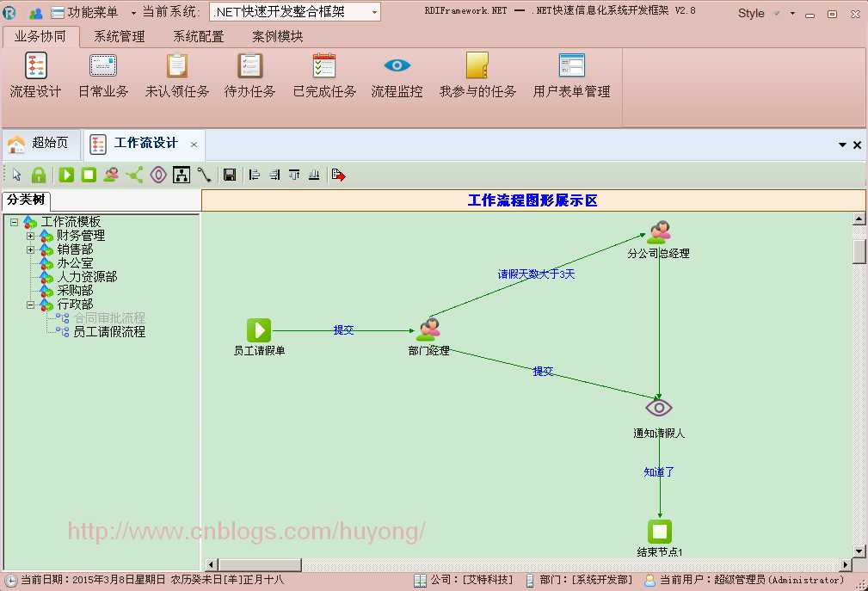Viewport: 868px width, 591px height.
Task: Select the 部门经理 node on canvas
Action: tap(428, 329)
